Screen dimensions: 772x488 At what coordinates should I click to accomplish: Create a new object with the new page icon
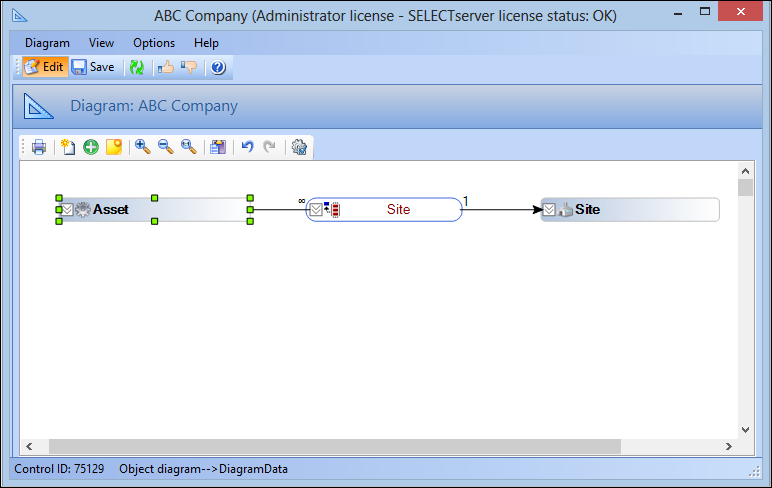(67, 147)
